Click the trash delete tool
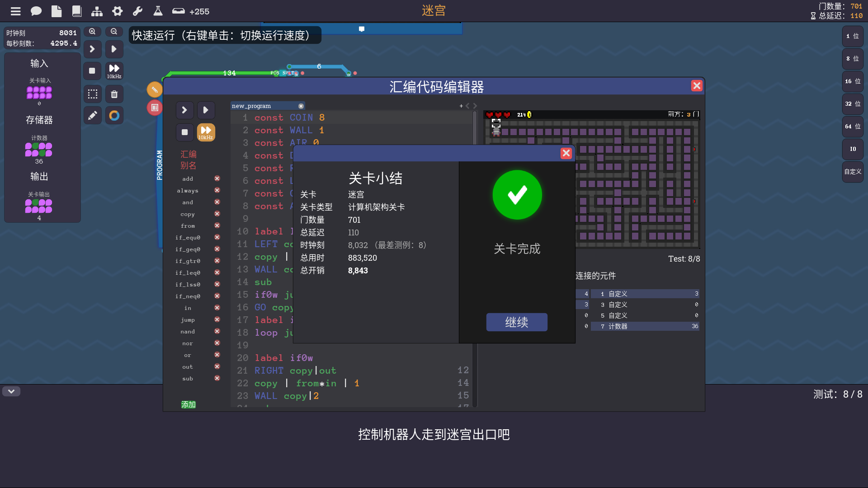Viewport: 868px width, 488px height. [x=114, y=94]
